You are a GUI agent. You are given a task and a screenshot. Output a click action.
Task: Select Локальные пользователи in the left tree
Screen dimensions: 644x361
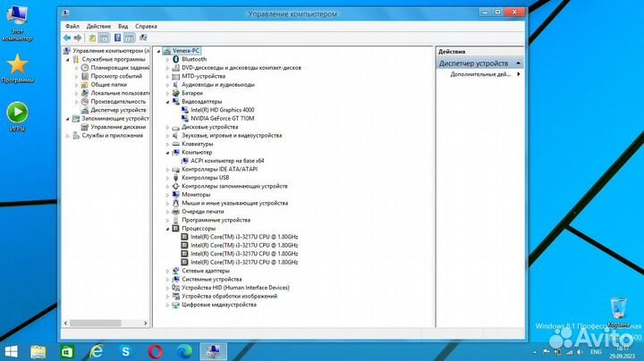(120, 93)
